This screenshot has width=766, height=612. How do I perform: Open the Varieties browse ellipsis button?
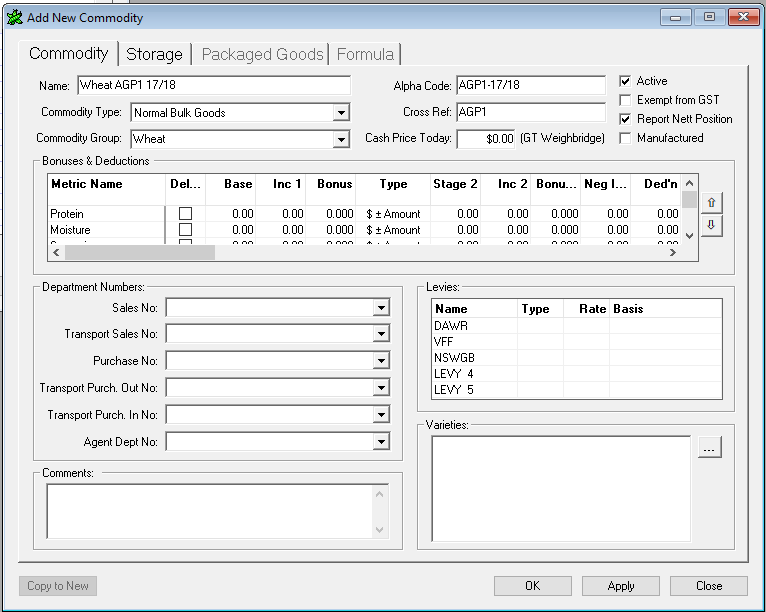pyautogui.click(x=709, y=449)
